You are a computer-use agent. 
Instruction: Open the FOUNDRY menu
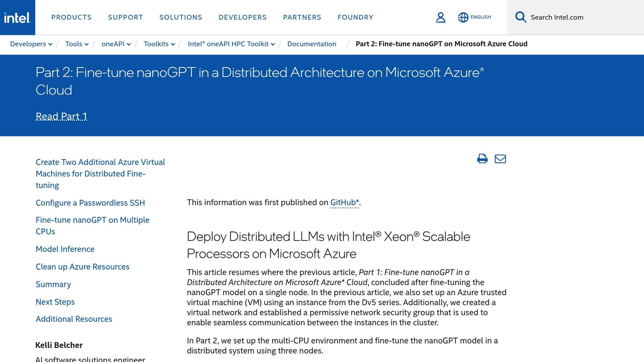coord(355,17)
